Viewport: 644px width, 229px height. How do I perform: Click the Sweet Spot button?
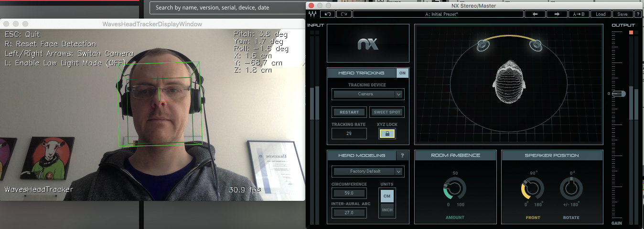(387, 112)
